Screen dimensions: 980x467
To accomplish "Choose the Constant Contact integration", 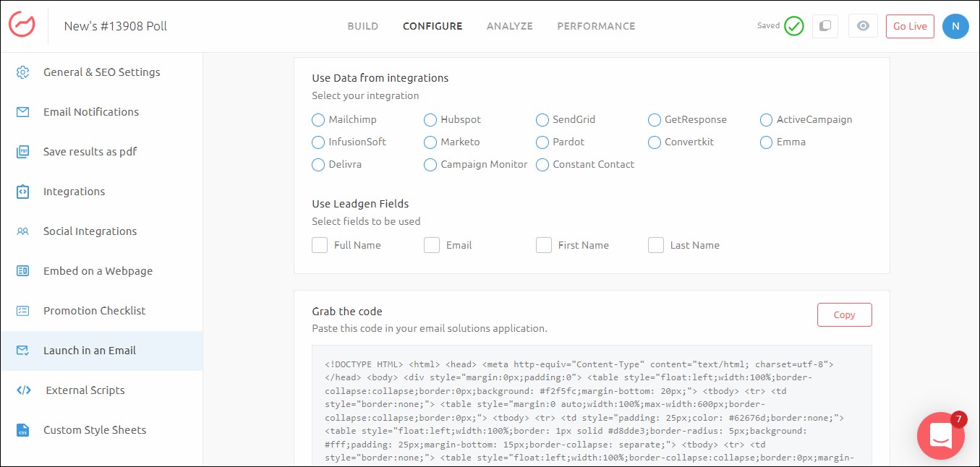I will point(542,165).
